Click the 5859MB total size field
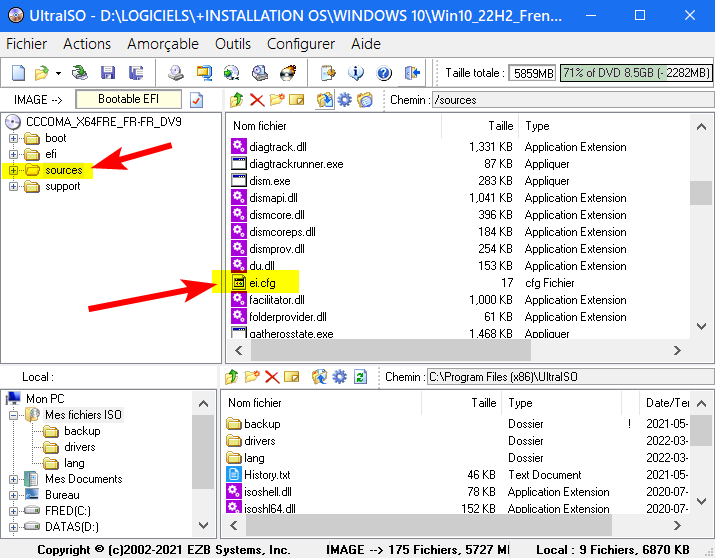 tap(532, 73)
